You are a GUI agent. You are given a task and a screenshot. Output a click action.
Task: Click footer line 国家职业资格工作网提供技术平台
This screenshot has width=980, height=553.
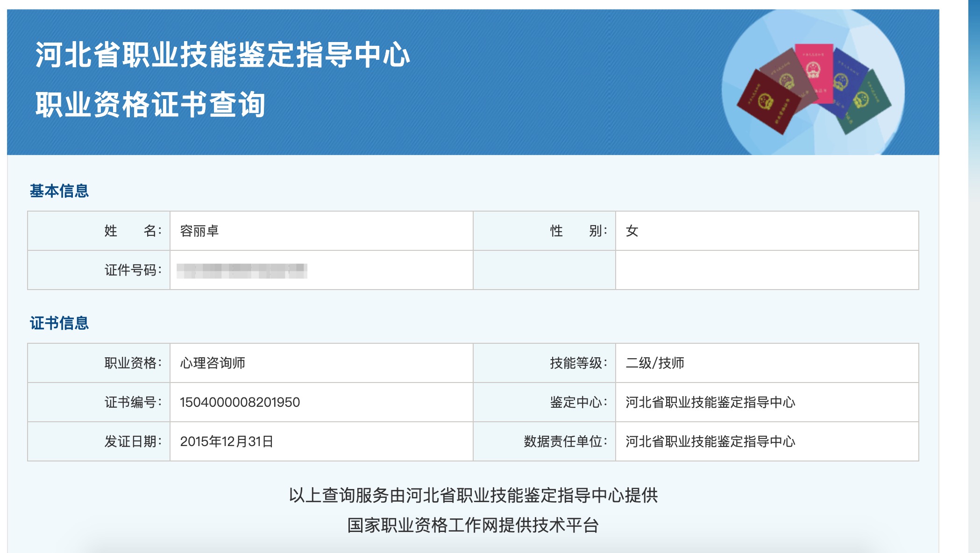pos(473,525)
